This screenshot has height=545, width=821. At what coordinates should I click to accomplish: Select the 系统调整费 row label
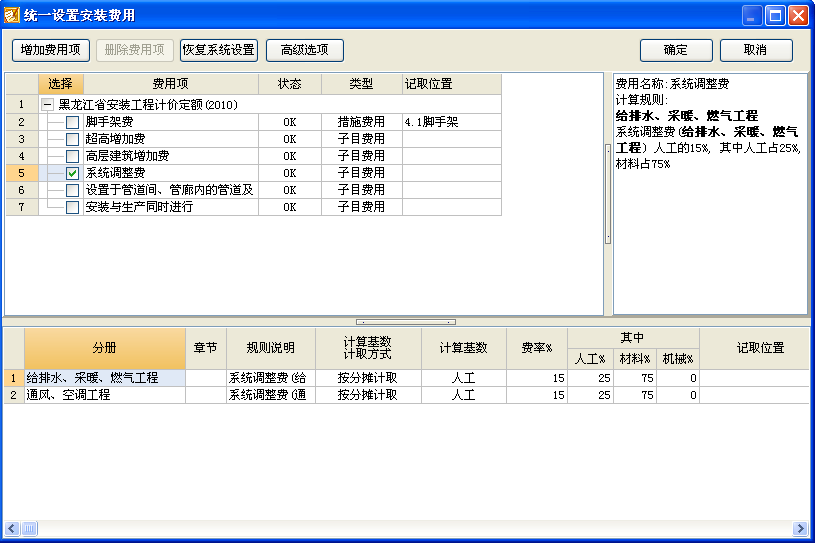[x=116, y=173]
